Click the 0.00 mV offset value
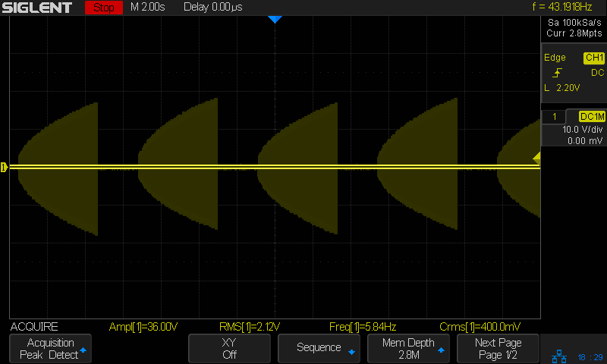The width and height of the screenshot is (607, 364). click(584, 141)
